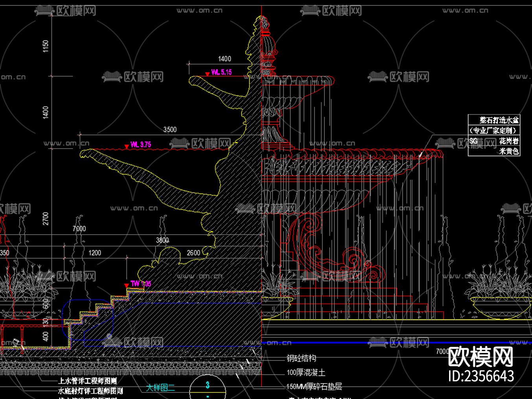Select the 1150 vertical dimension text

coord(46,46)
